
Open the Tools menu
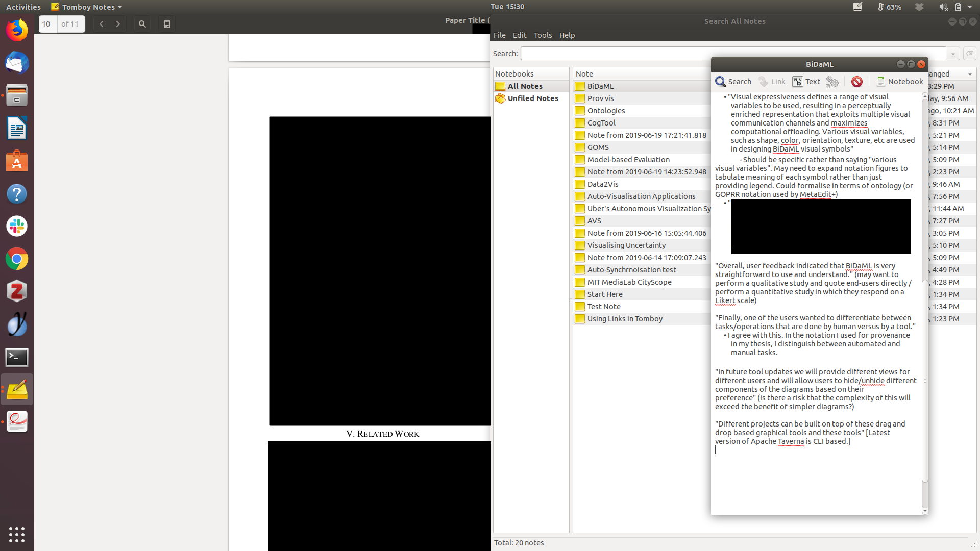click(543, 35)
